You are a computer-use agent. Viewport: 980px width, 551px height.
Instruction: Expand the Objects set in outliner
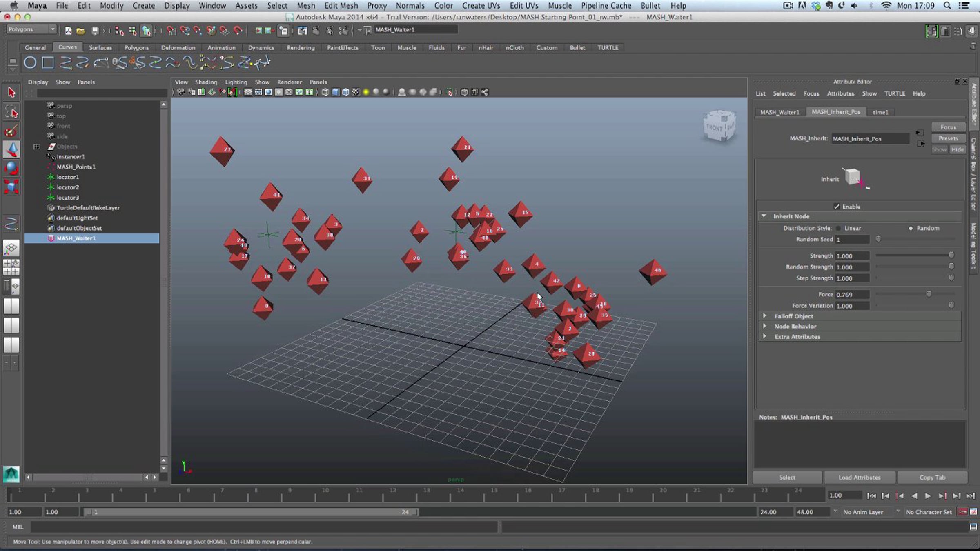click(36, 147)
